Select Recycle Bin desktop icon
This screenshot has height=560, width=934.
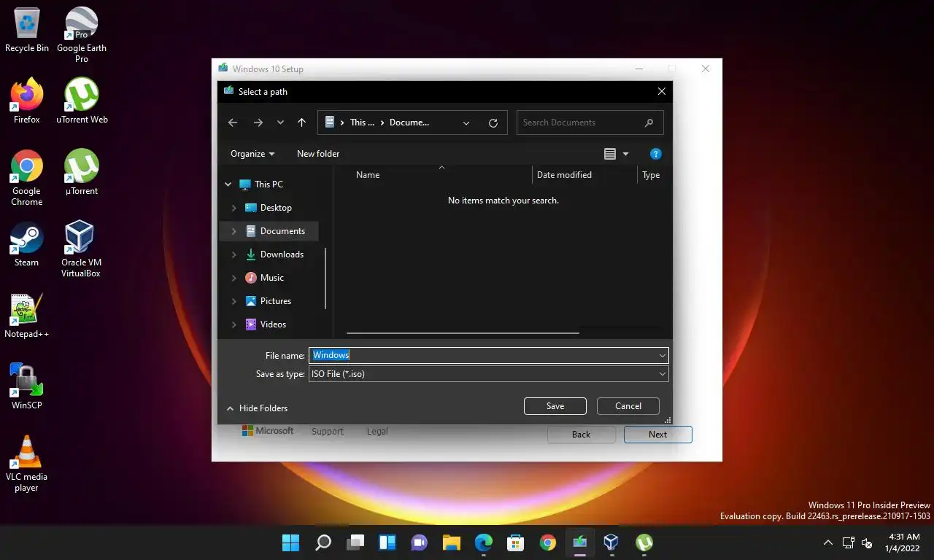[27, 30]
